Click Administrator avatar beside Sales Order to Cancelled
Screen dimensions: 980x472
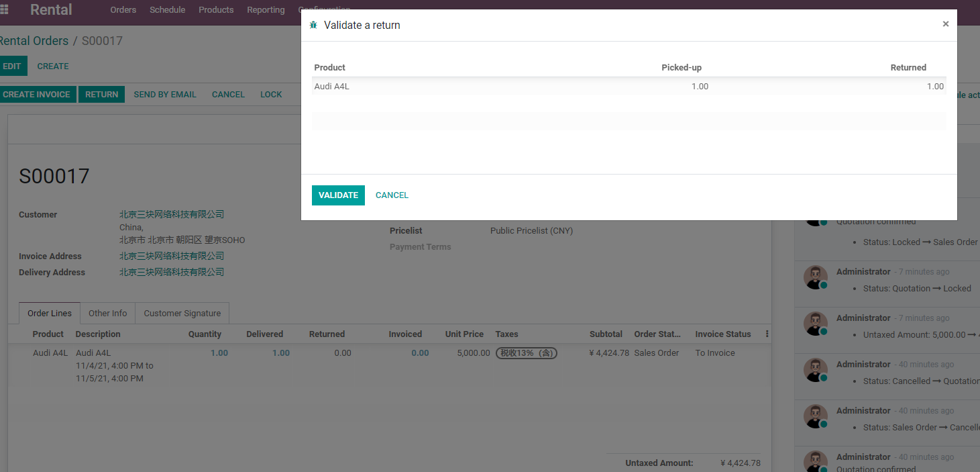tap(816, 416)
